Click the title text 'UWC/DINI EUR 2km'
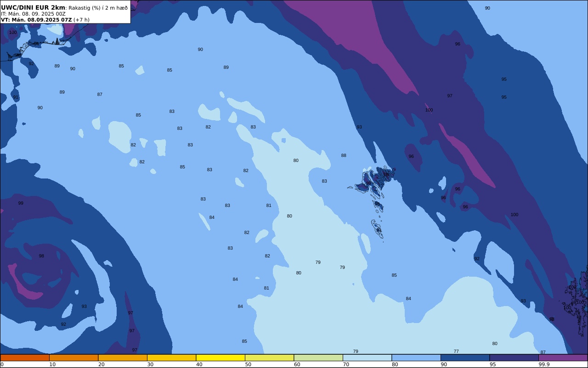 pos(33,7)
